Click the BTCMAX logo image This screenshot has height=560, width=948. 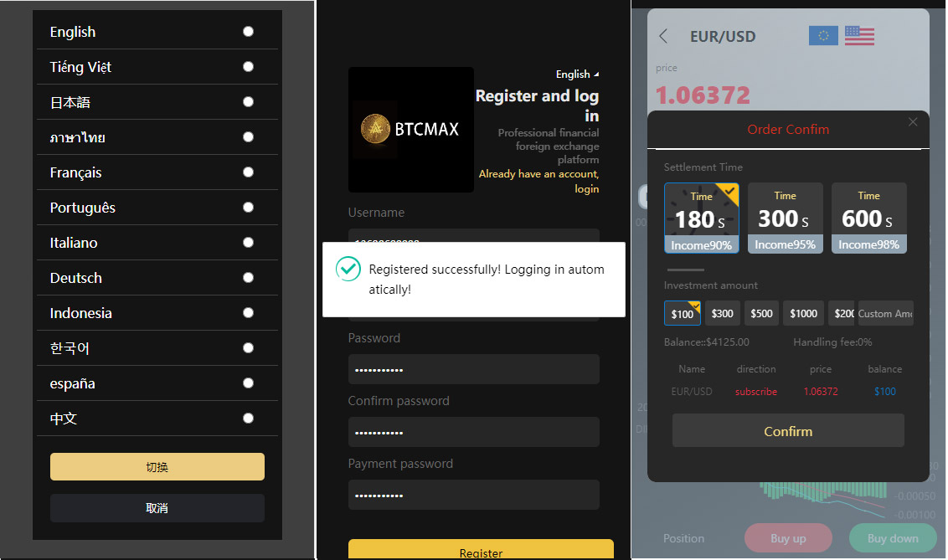coord(411,129)
